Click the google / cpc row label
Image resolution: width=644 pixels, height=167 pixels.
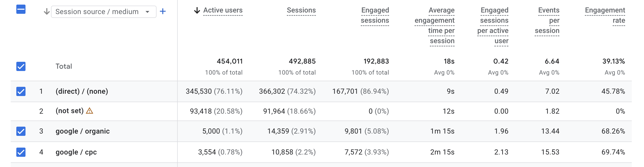76,152
